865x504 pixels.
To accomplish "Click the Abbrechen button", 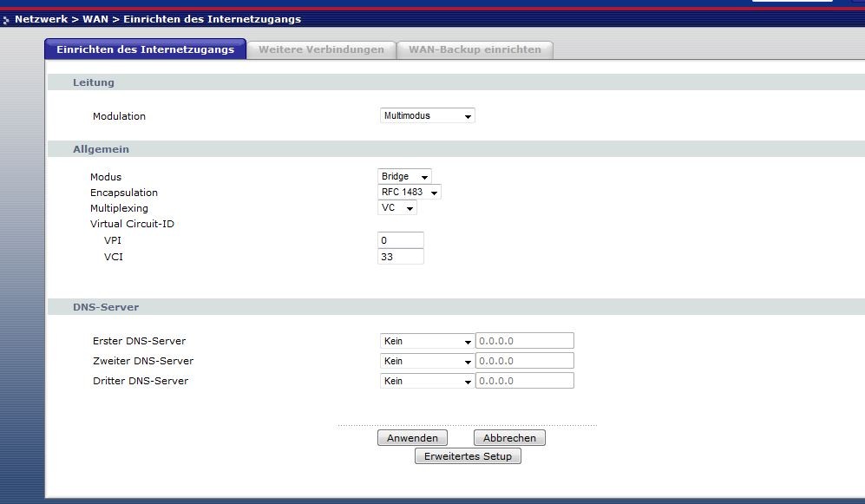I will click(509, 438).
